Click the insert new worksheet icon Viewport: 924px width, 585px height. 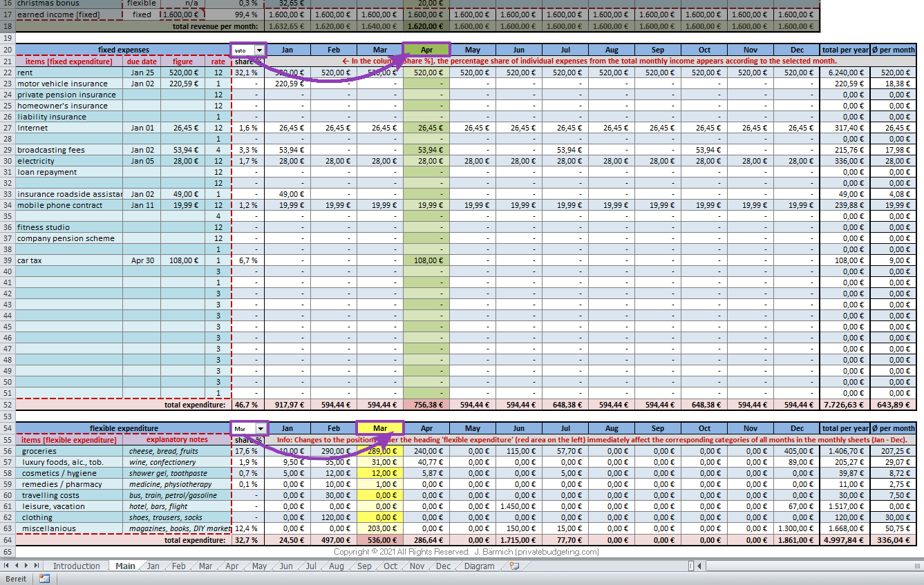click(x=513, y=566)
